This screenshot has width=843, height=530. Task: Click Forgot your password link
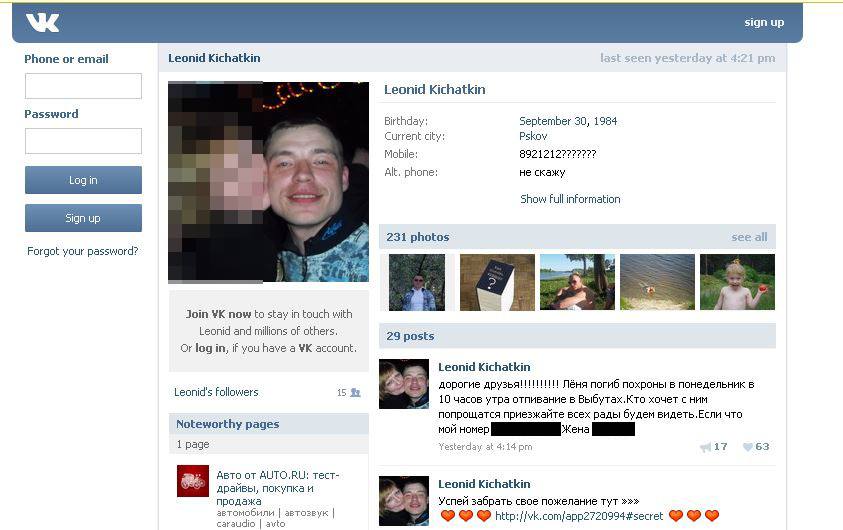83,251
